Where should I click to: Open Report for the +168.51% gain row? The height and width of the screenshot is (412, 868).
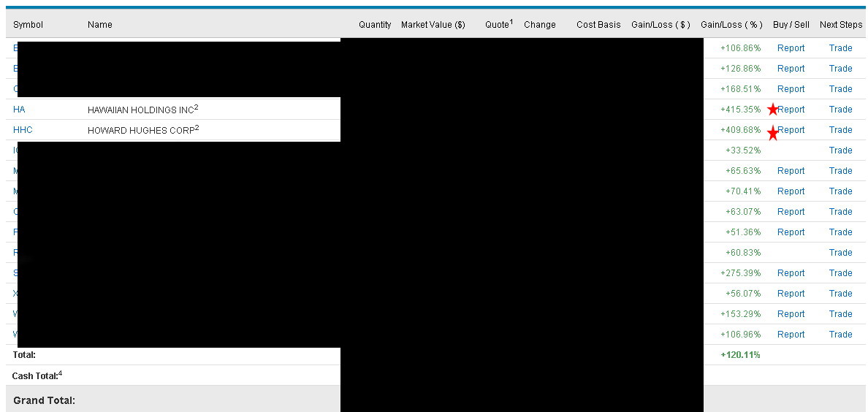(791, 89)
